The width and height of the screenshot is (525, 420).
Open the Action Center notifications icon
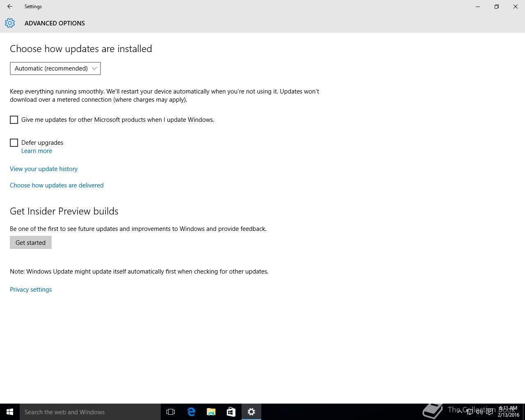[489, 412]
